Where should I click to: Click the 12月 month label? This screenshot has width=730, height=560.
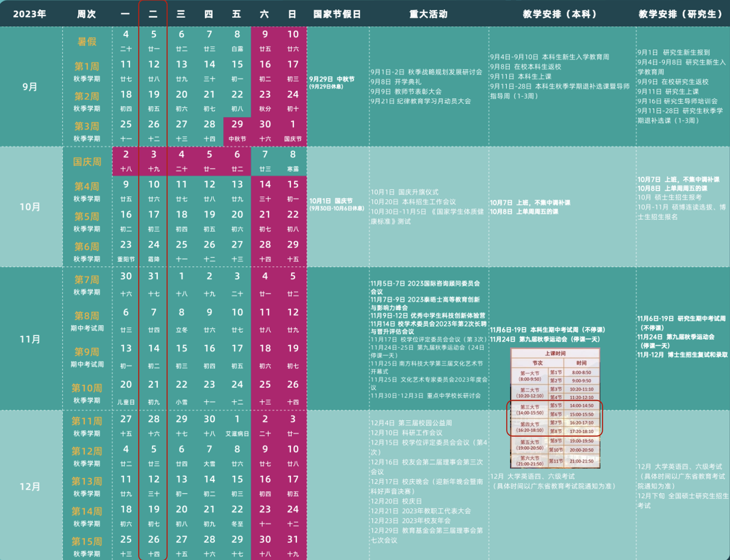30,486
